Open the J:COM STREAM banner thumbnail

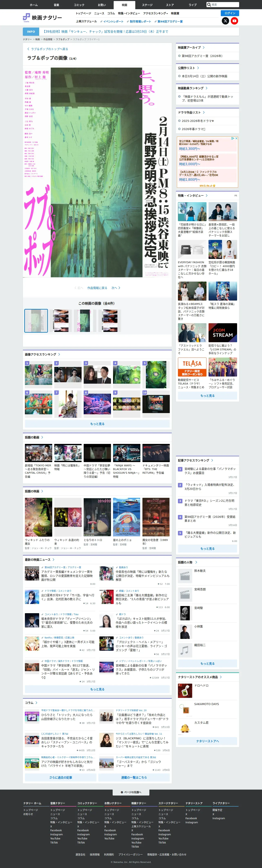(x=223, y=333)
